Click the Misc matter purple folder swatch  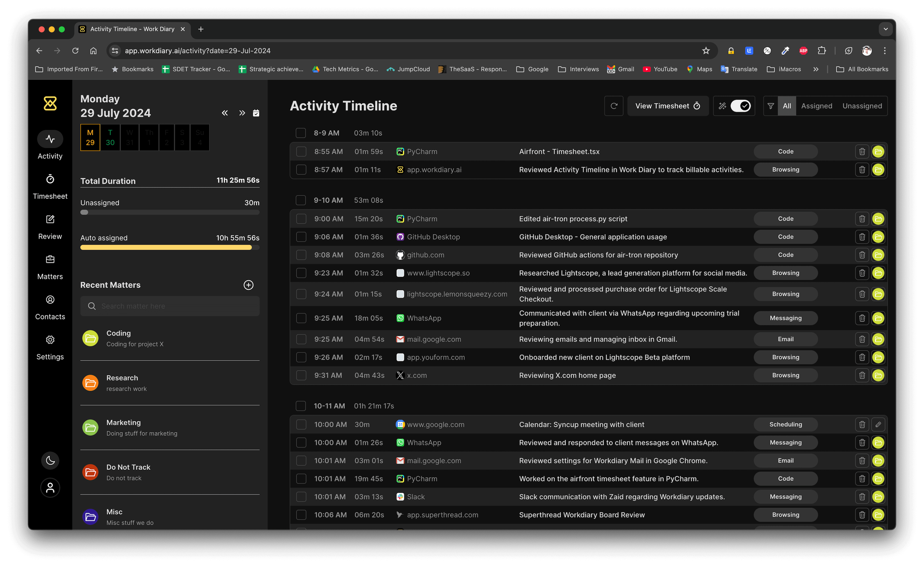tap(90, 517)
